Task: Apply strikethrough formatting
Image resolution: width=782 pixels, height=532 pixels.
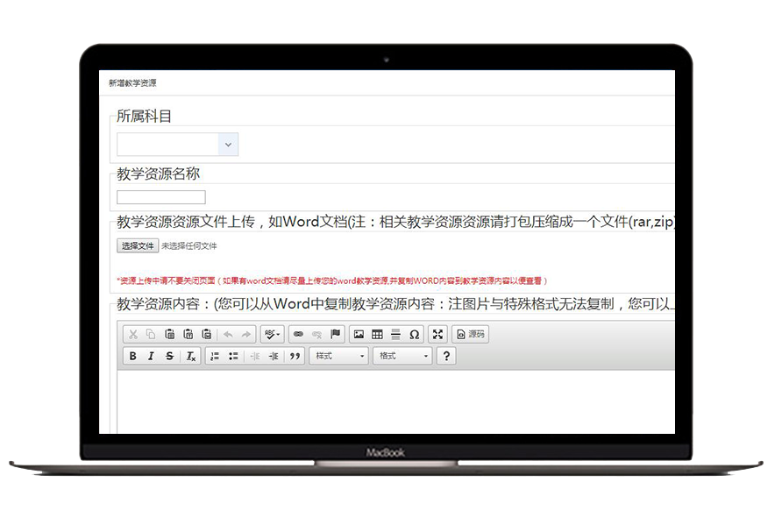Action: click(x=169, y=357)
